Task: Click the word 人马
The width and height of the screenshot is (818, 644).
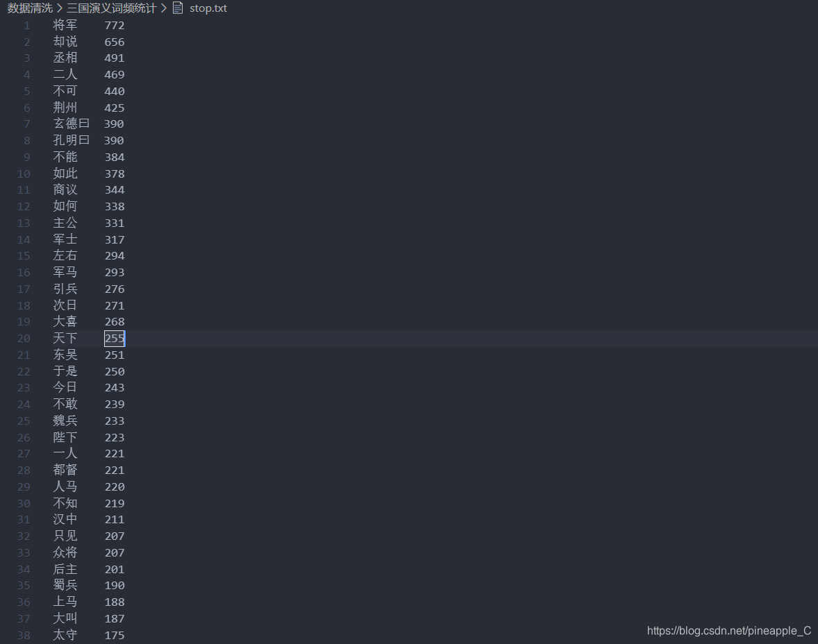Action: pyautogui.click(x=65, y=486)
